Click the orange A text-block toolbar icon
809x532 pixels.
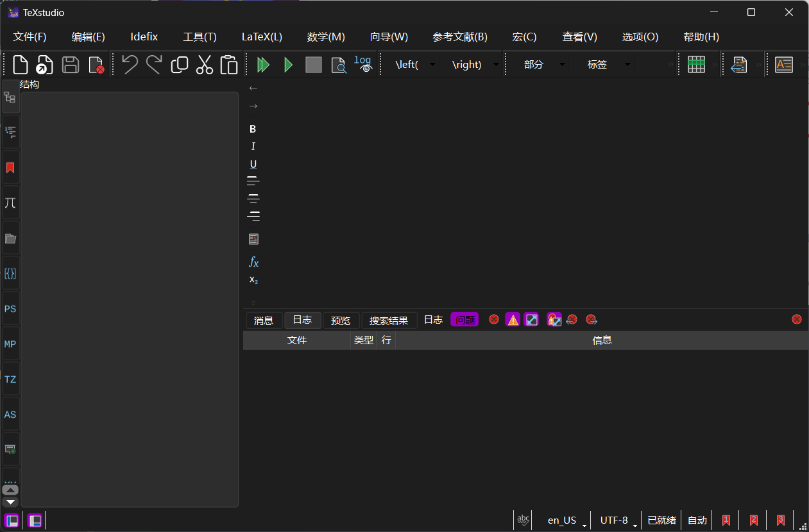click(784, 65)
